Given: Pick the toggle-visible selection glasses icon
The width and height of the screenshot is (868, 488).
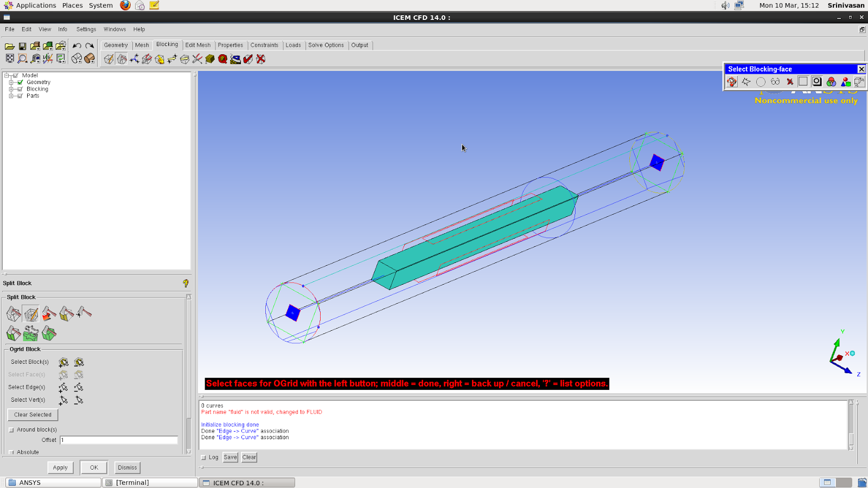Looking at the screenshot, I should click(775, 82).
